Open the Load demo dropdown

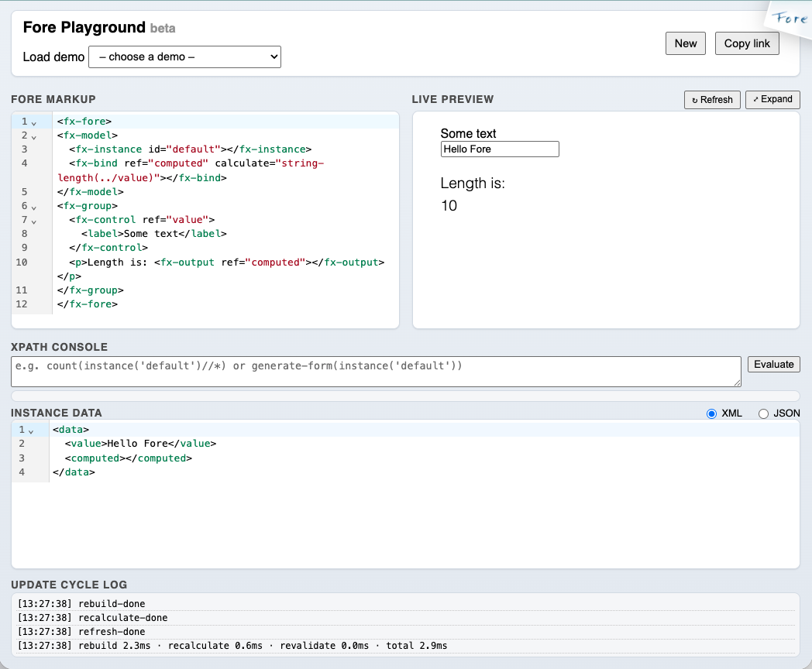(x=185, y=57)
